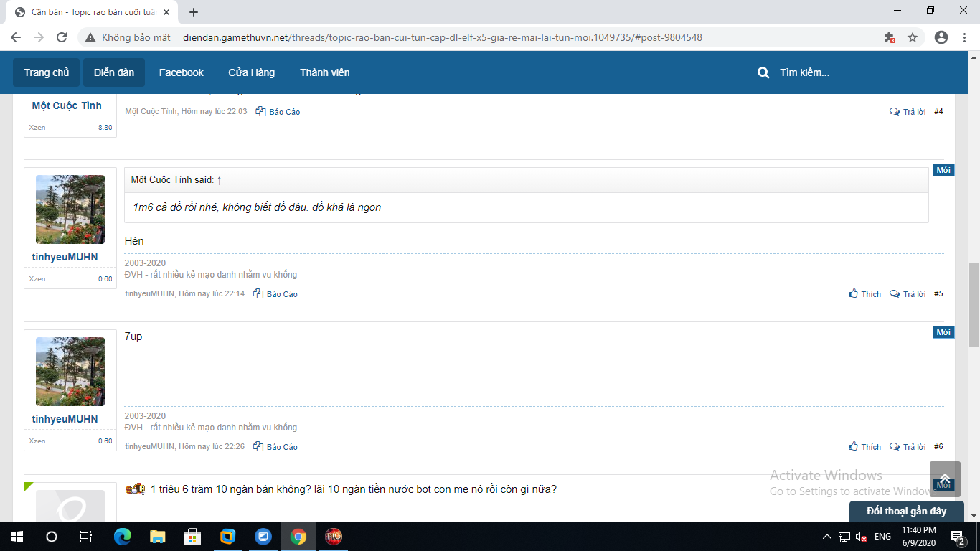980x551 pixels.
Task: Show hidden system tray icons
Action: [x=826, y=537]
